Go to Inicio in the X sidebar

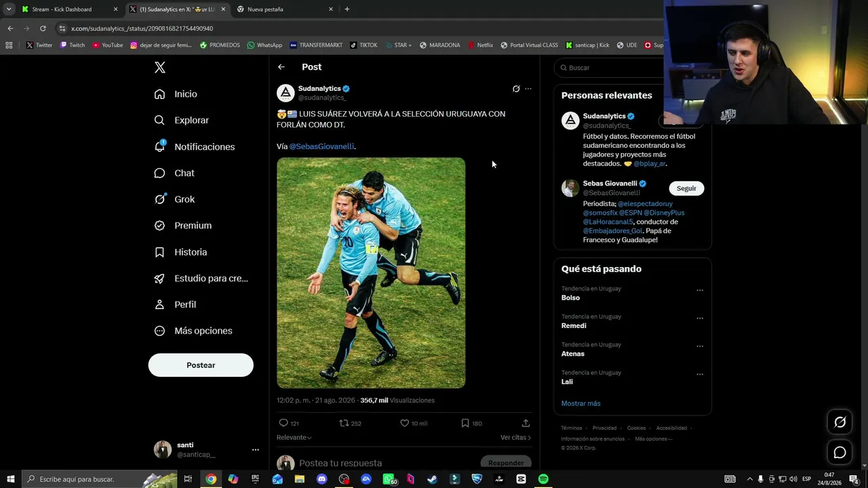pos(176,94)
